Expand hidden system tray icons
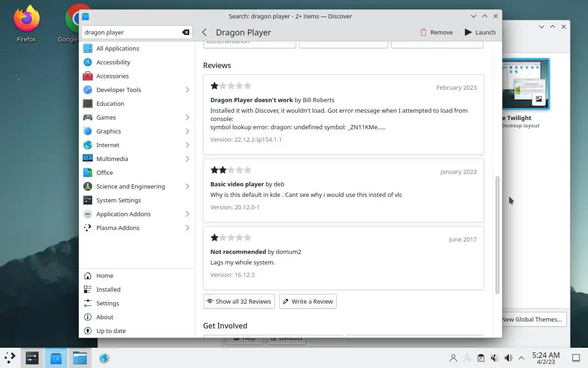This screenshot has height=368, width=588. (521, 358)
